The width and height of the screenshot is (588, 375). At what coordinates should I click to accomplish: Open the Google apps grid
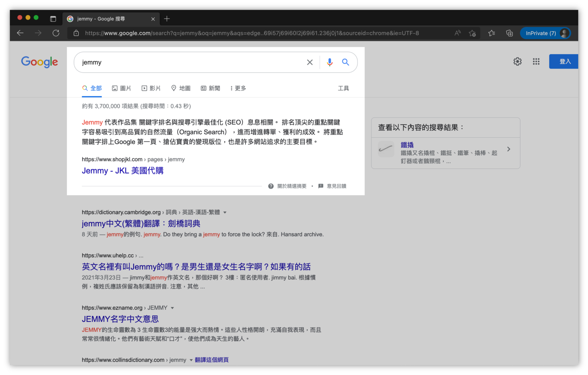tap(536, 61)
